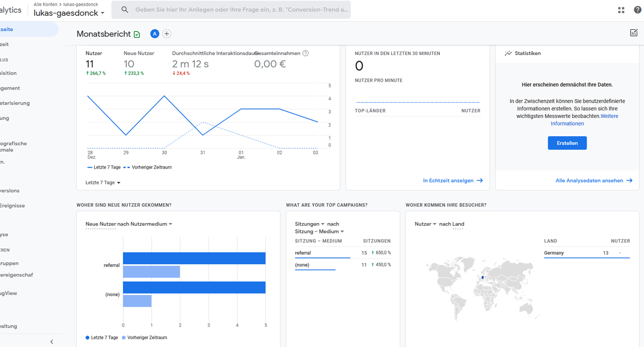
Task: Click into the search input field
Action: [241, 9]
